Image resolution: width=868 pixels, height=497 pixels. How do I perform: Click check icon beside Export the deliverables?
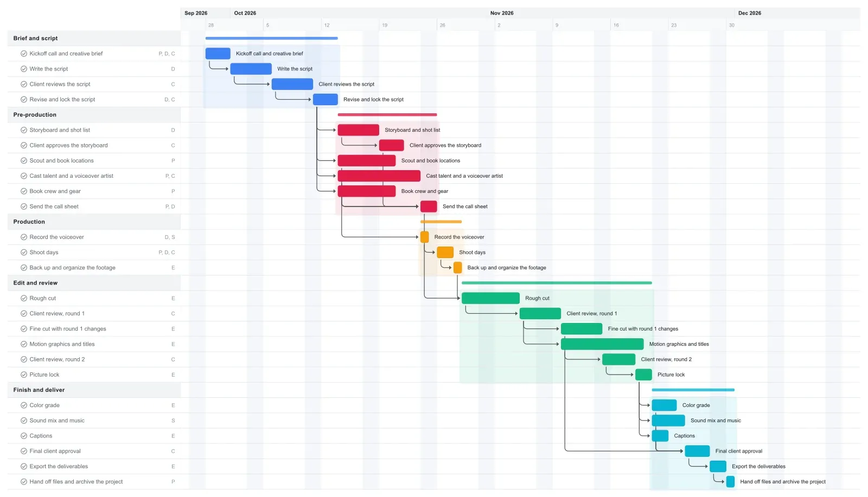(x=24, y=466)
